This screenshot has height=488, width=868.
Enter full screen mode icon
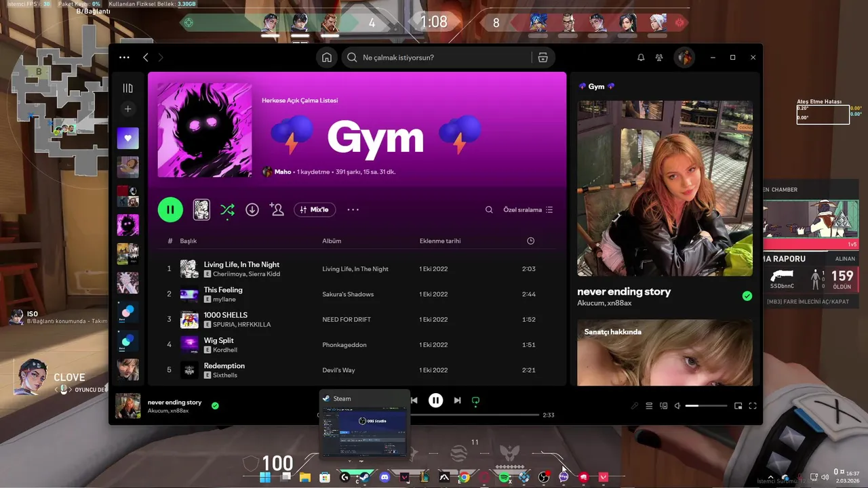[753, 406]
